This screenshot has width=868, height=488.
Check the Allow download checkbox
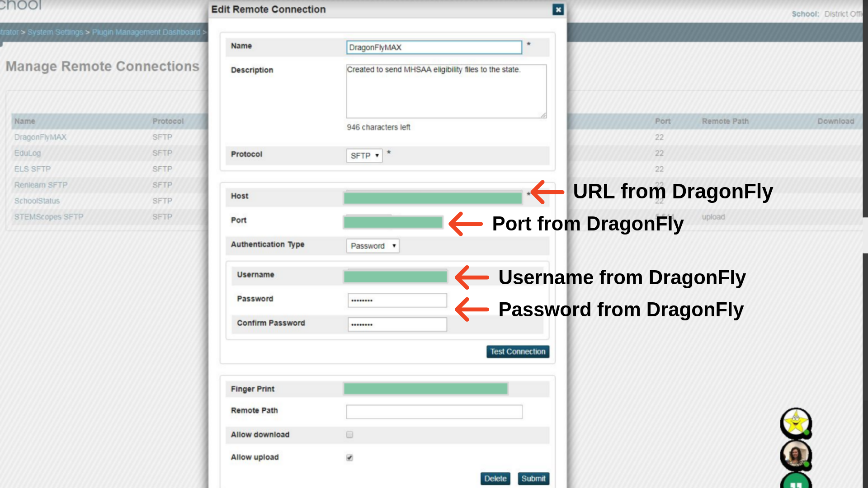pos(349,435)
